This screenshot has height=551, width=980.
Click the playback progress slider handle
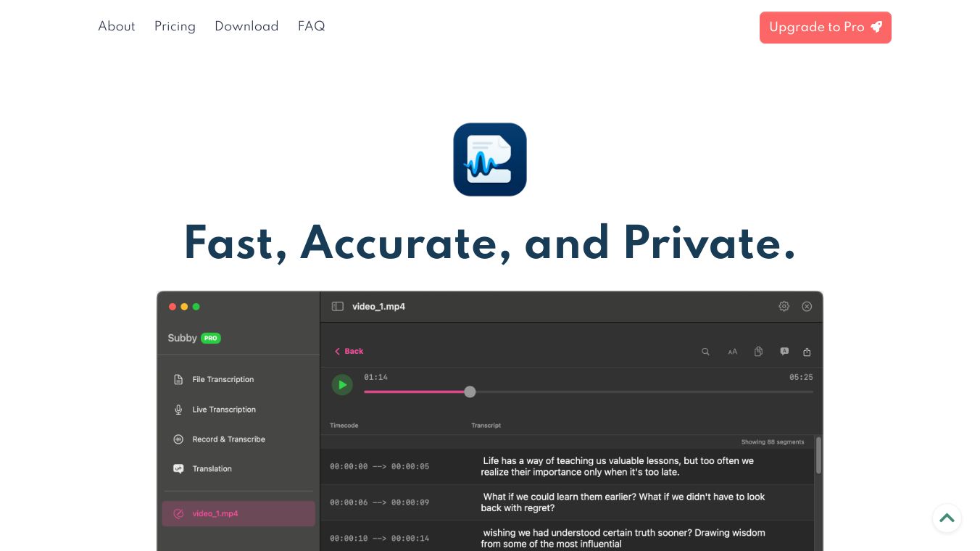click(470, 391)
